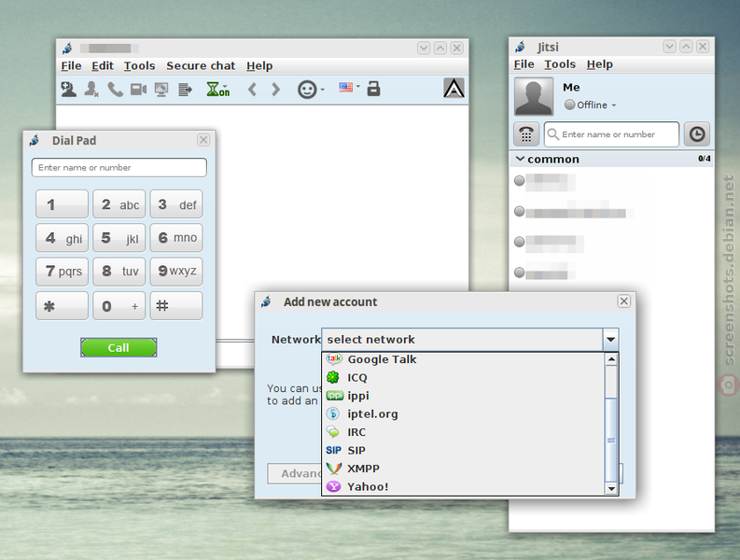Open Help menu in the Jitsi window
The height and width of the screenshot is (560, 740).
599,64
